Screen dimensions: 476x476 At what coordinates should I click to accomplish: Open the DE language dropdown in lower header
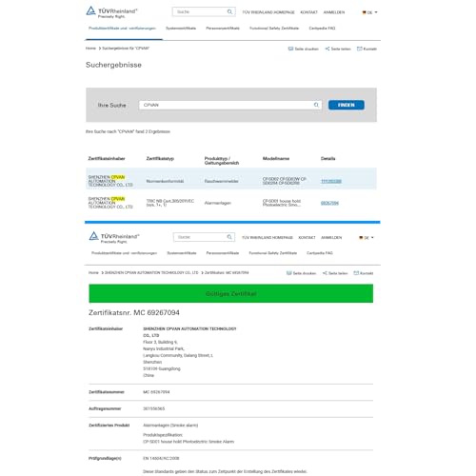[x=367, y=238]
